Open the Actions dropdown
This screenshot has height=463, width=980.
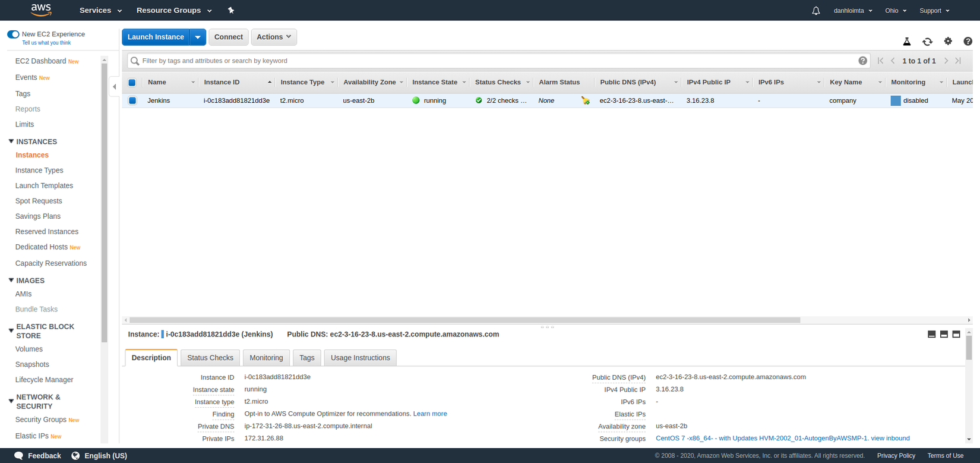pos(274,37)
